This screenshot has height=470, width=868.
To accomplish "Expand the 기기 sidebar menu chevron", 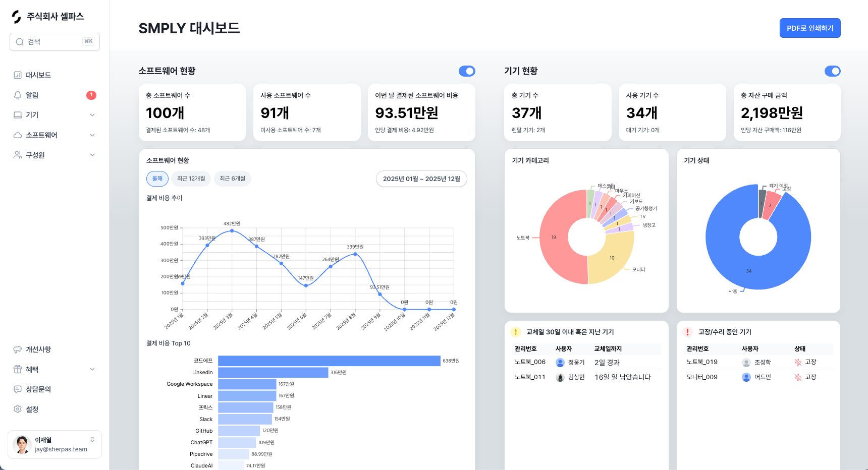I will [92, 115].
